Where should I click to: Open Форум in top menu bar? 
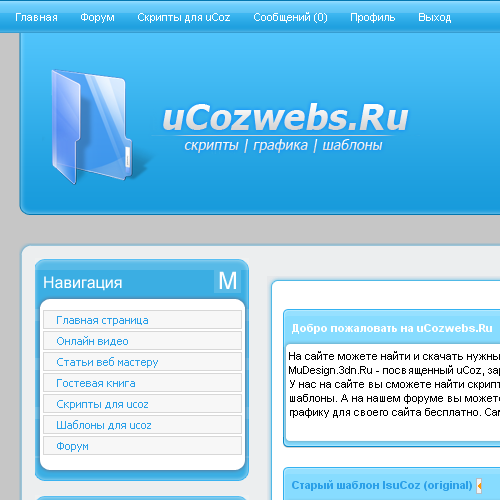point(97,17)
